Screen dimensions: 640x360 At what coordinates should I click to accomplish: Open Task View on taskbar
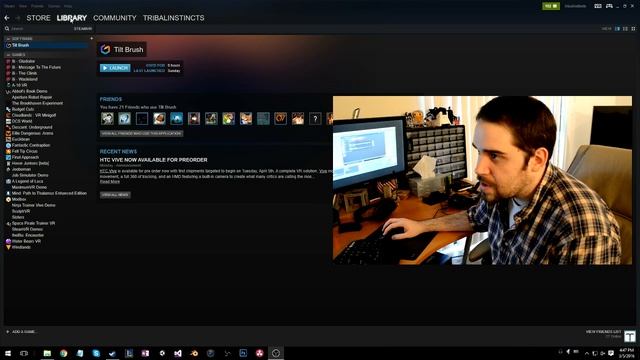tap(24, 353)
